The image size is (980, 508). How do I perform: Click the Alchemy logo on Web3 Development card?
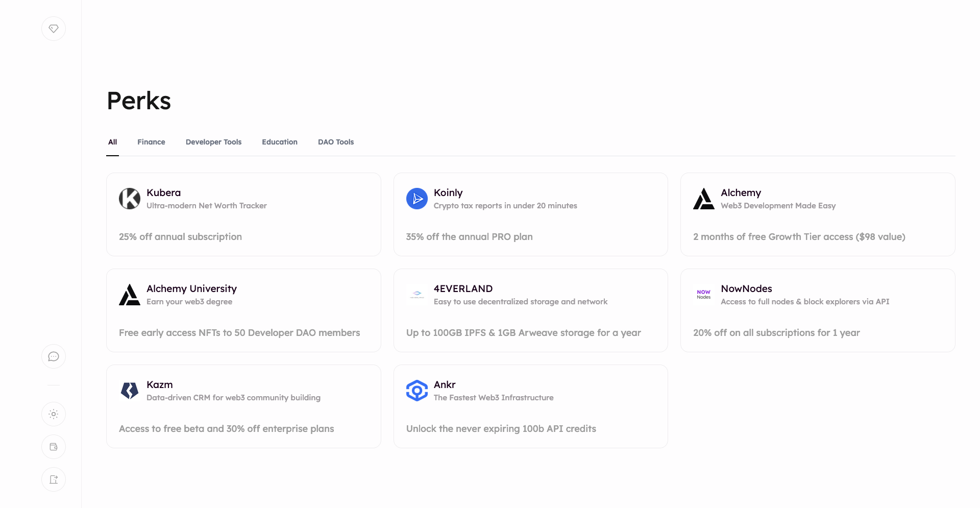coord(704,199)
